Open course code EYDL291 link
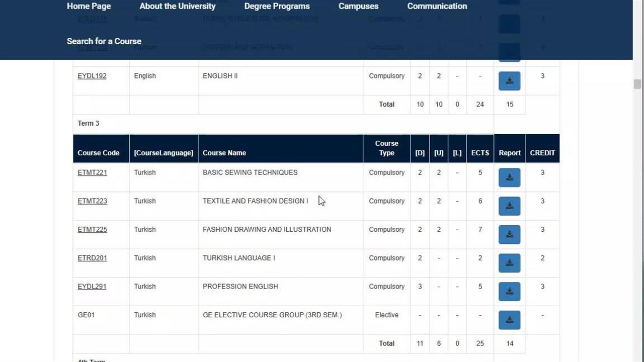644x362 pixels. pos(92,287)
